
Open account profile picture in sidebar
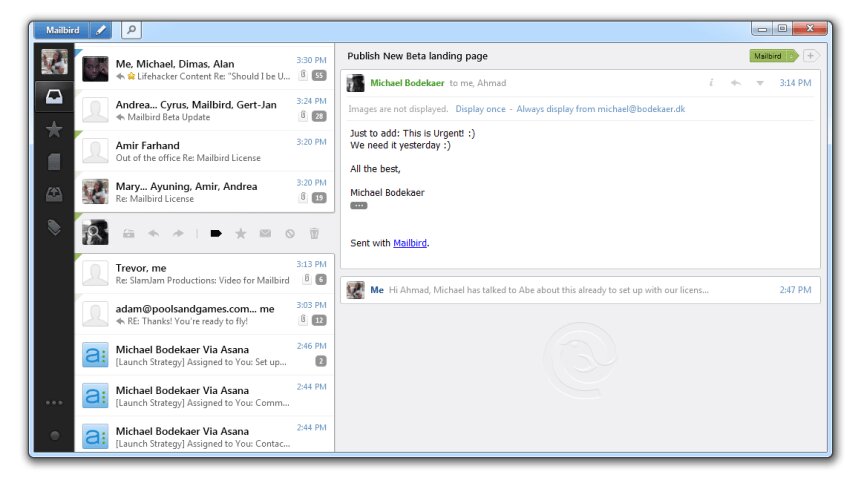[x=54, y=62]
